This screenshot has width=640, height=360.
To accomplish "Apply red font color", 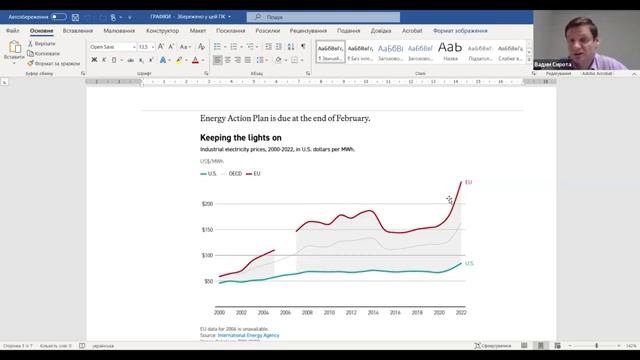I will tap(196, 60).
